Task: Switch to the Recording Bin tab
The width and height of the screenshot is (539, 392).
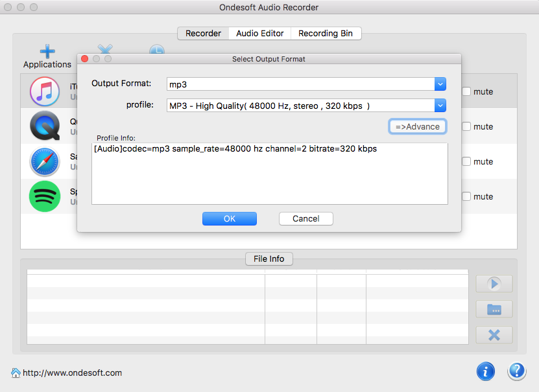Action: click(x=326, y=33)
